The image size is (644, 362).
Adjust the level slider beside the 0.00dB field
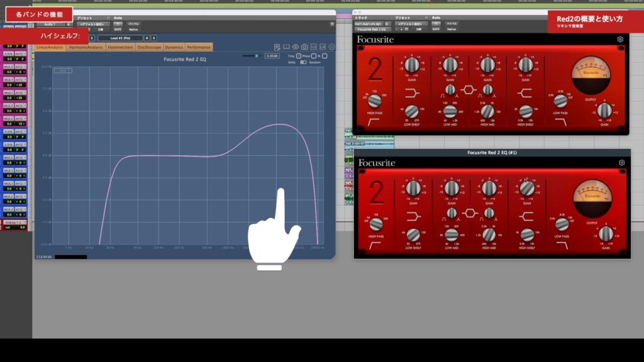point(252,56)
